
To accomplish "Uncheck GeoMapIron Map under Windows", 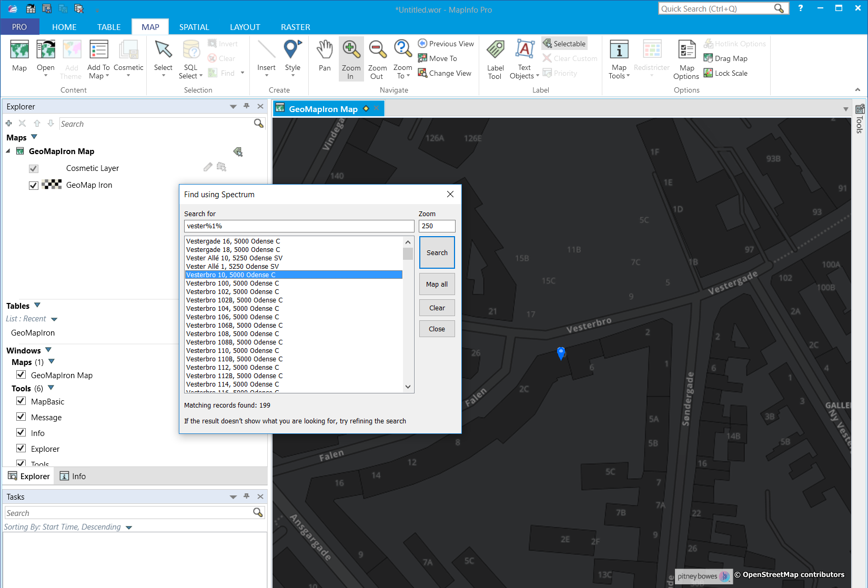I will (x=21, y=375).
